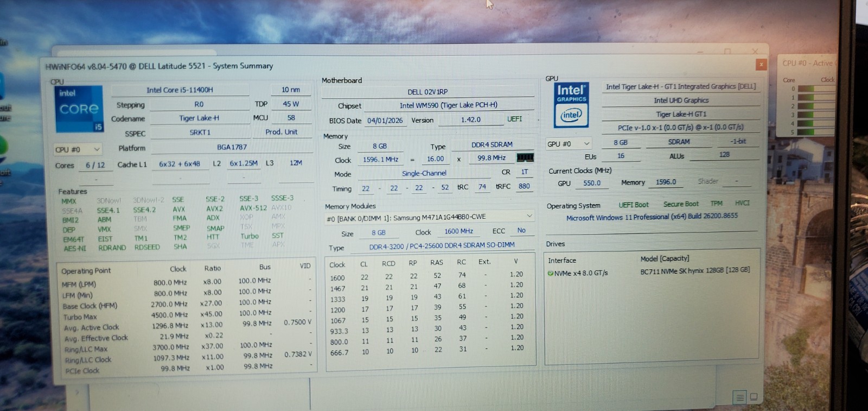Click the UEFI Boot indicator
The width and height of the screenshot is (868, 411).
coord(633,205)
